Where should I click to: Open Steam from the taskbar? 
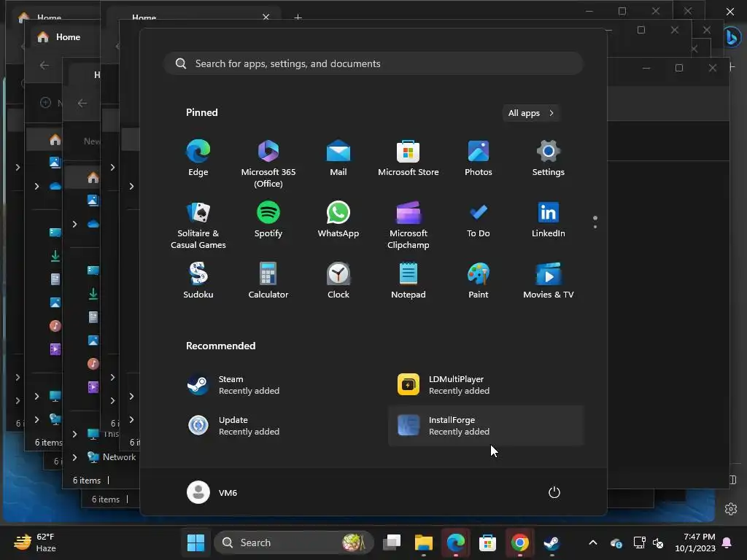coord(551,542)
